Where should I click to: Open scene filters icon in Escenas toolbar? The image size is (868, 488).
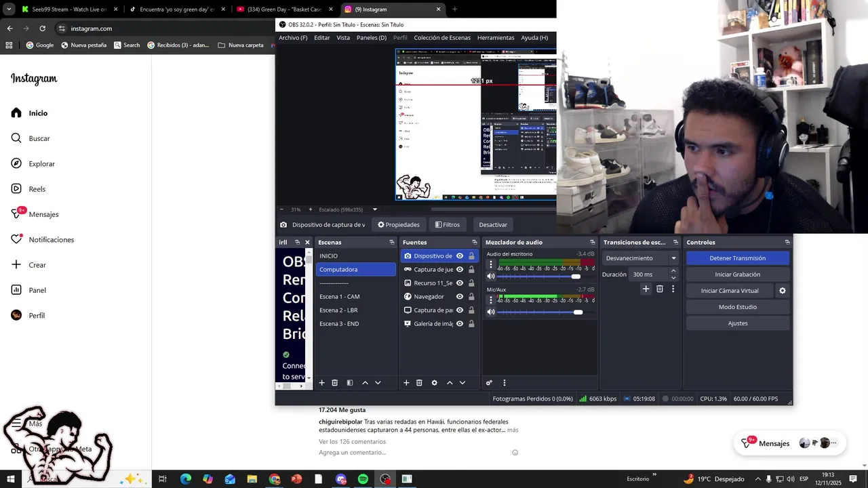(x=350, y=383)
